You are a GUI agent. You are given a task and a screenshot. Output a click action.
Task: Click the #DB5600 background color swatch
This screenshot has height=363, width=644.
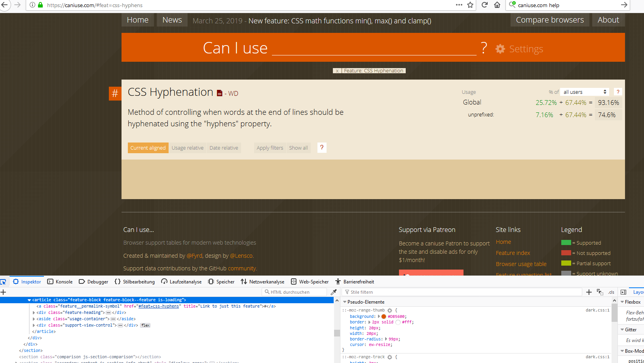[x=384, y=316]
